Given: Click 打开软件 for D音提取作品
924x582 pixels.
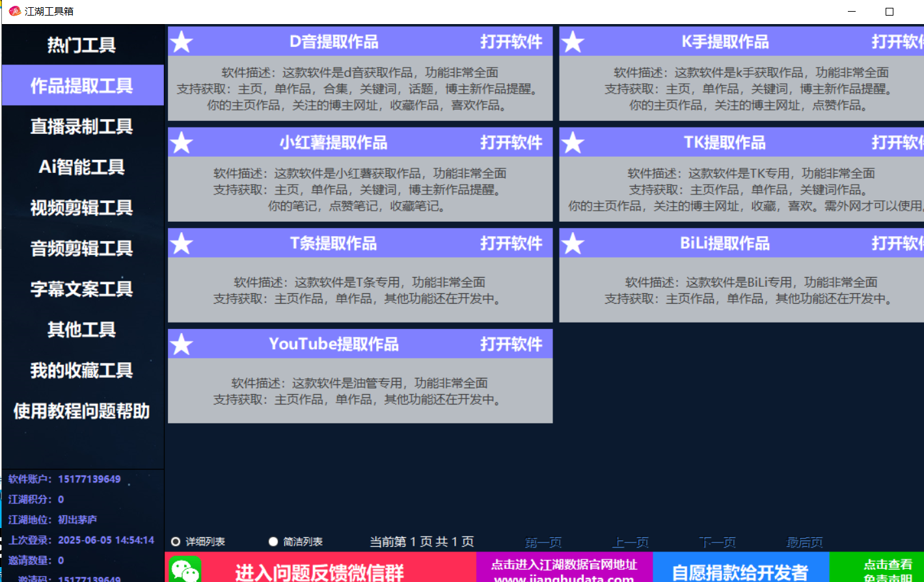Looking at the screenshot, I should [x=511, y=42].
